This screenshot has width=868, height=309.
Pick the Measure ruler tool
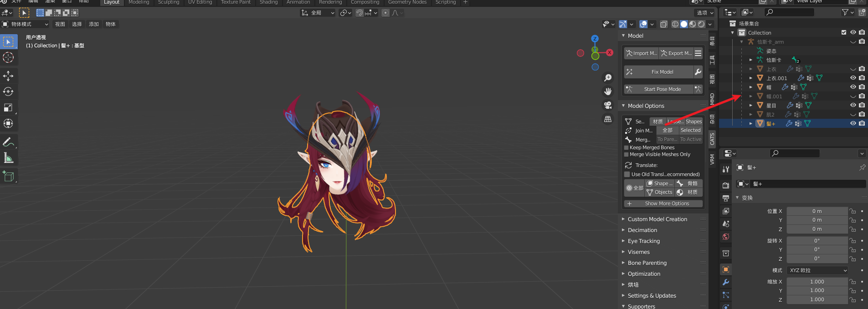tap(8, 158)
